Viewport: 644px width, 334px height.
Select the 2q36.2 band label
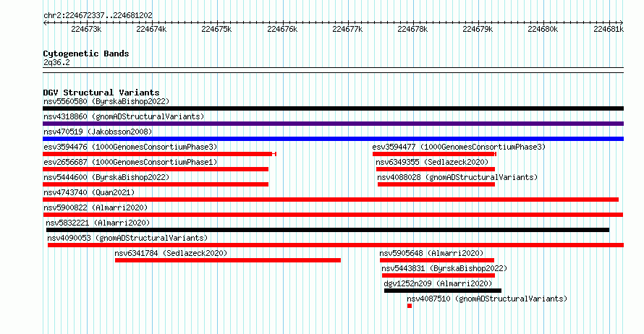click(56, 62)
